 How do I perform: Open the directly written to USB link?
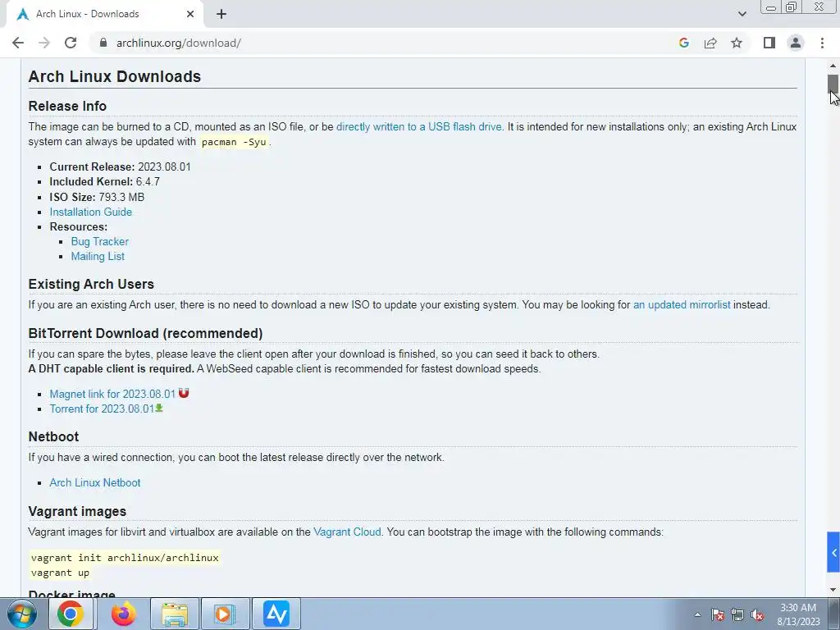pyautogui.click(x=419, y=127)
